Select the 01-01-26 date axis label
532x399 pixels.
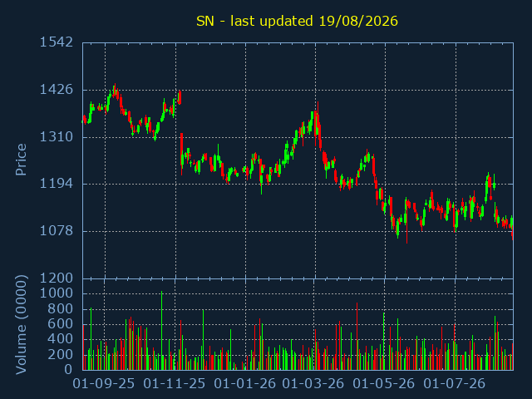point(245,384)
